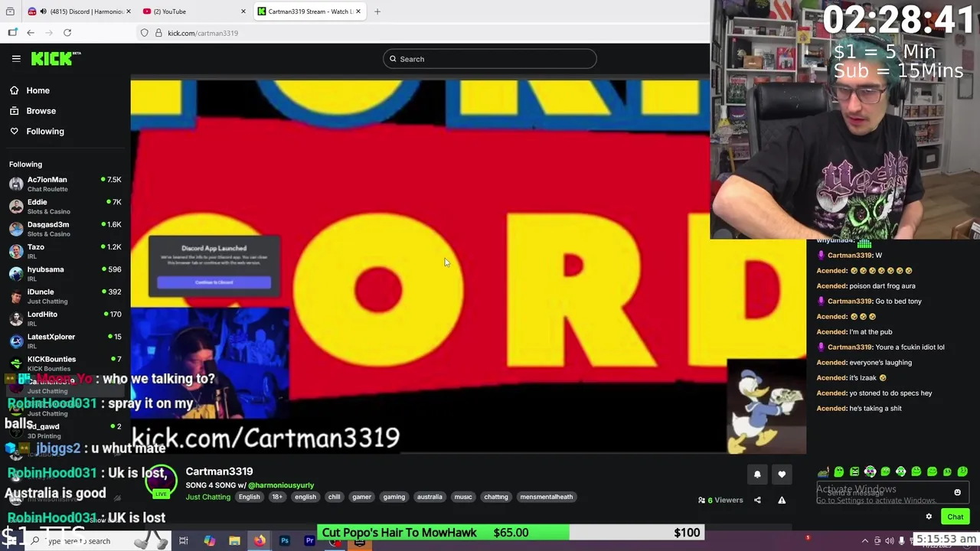The image size is (980, 551).
Task: Select the music tag
Action: point(463,497)
